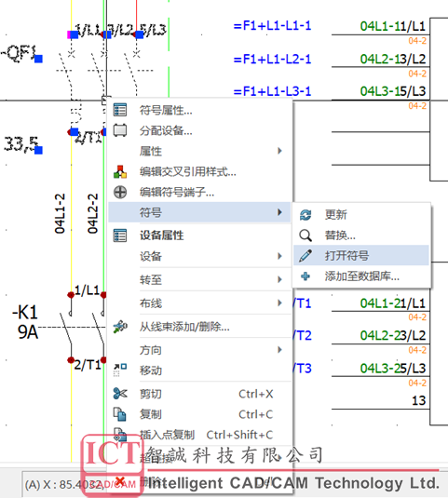The width and height of the screenshot is (448, 498).
Task: Expand the 设备 submenu arrow
Action: pyautogui.click(x=279, y=256)
